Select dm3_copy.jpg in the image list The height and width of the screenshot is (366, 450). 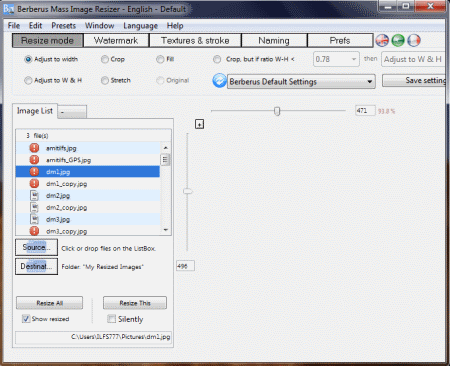coord(88,231)
